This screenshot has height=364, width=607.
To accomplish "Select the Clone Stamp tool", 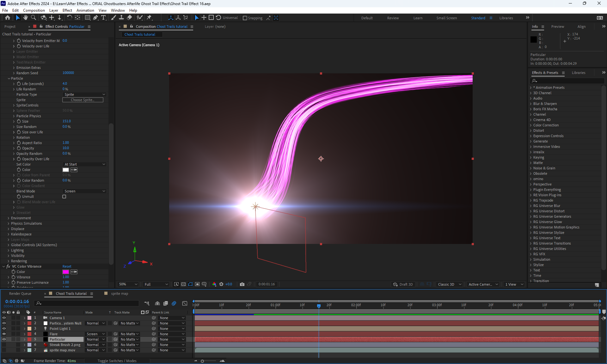I will click(x=121, y=18).
